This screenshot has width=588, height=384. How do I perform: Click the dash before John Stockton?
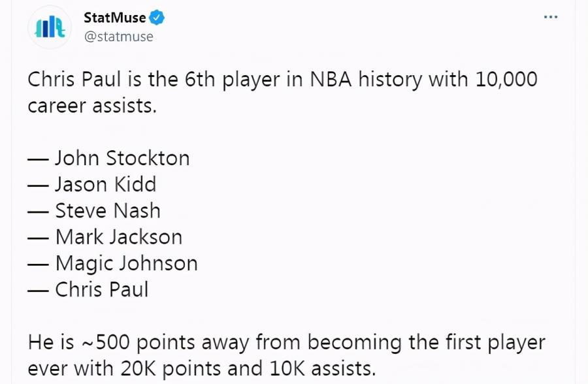click(38, 159)
